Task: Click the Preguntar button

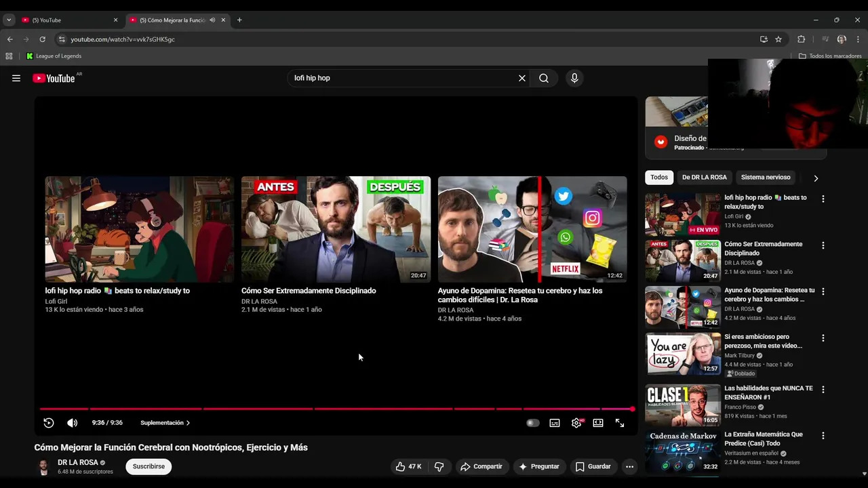Action: [x=539, y=466]
